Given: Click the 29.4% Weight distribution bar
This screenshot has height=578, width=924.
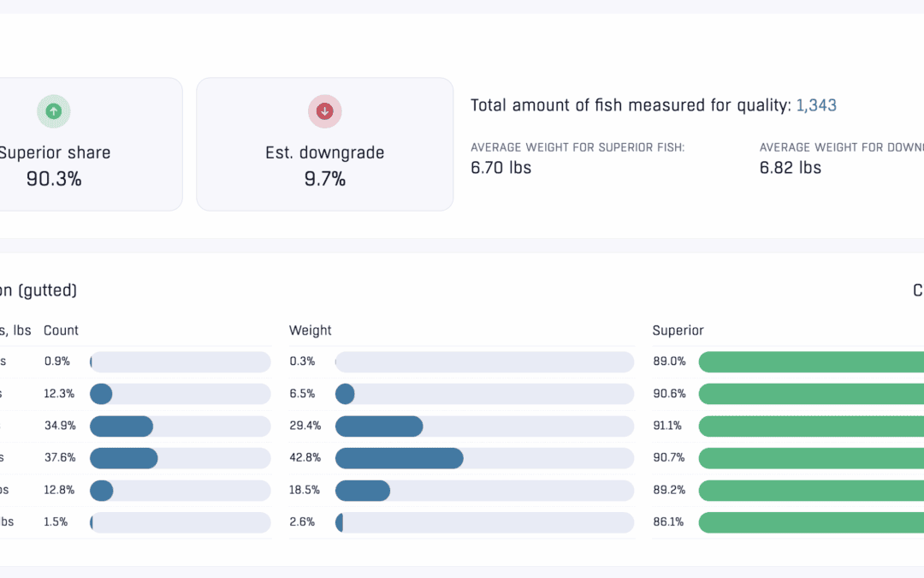Looking at the screenshot, I should click(484, 426).
